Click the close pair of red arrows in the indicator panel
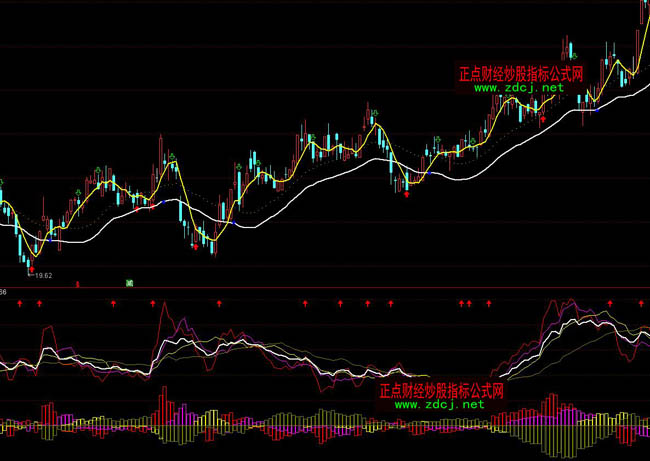The width and height of the screenshot is (650, 461). click(x=465, y=301)
